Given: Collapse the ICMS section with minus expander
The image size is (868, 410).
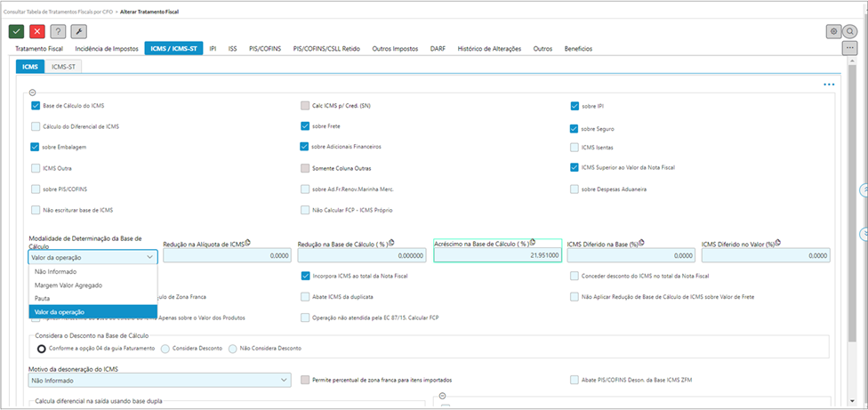Looking at the screenshot, I should (33, 92).
